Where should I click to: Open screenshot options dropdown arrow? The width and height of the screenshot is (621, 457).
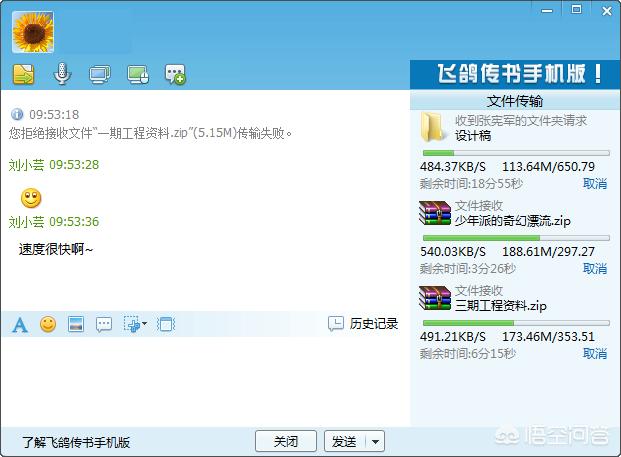(144, 324)
